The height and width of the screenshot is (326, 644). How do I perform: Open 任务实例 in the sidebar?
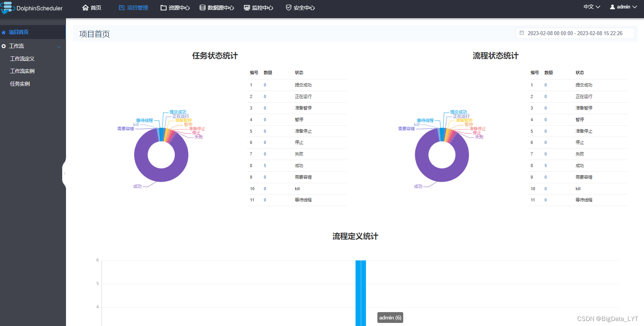[20, 84]
